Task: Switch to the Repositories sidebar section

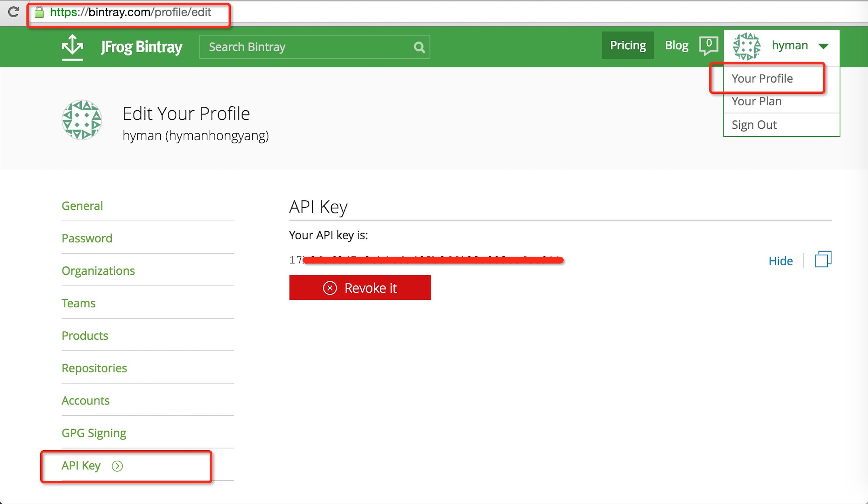Action: [94, 368]
